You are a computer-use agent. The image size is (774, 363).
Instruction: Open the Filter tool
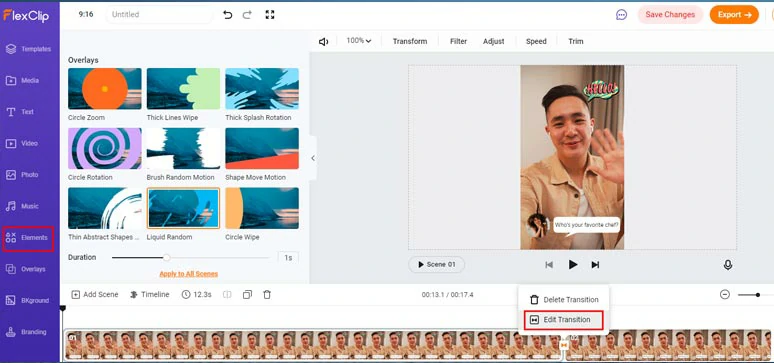point(459,41)
